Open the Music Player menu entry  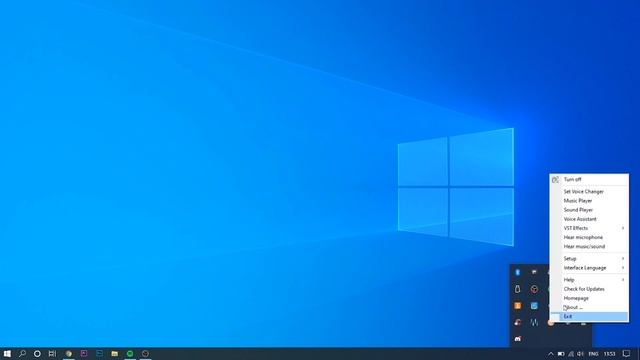(589, 201)
